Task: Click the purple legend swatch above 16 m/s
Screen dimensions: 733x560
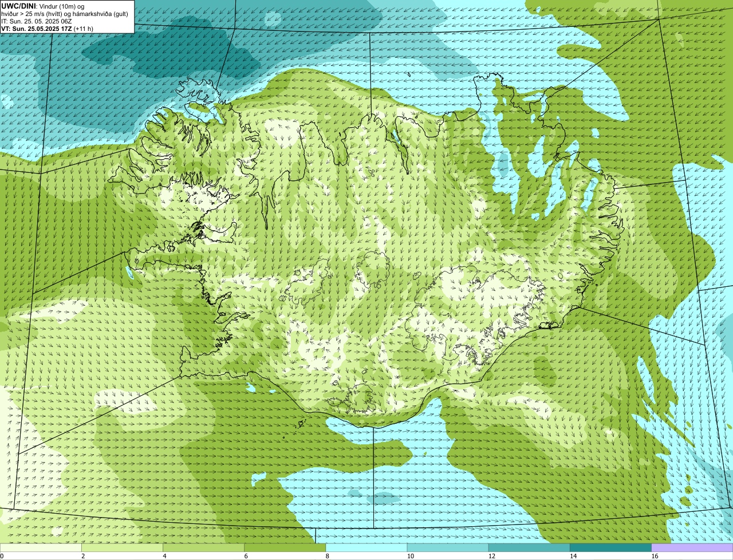Action: 692,547
